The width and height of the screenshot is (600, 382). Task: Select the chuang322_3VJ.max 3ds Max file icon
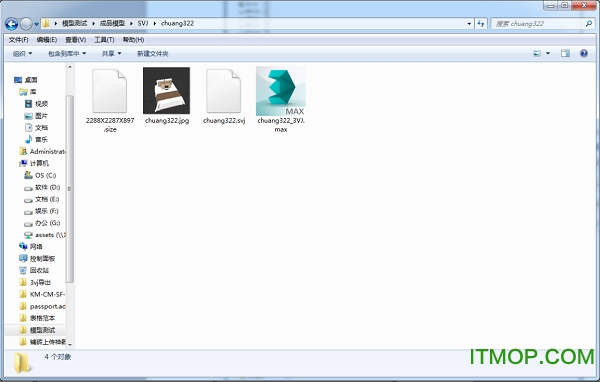(x=280, y=91)
